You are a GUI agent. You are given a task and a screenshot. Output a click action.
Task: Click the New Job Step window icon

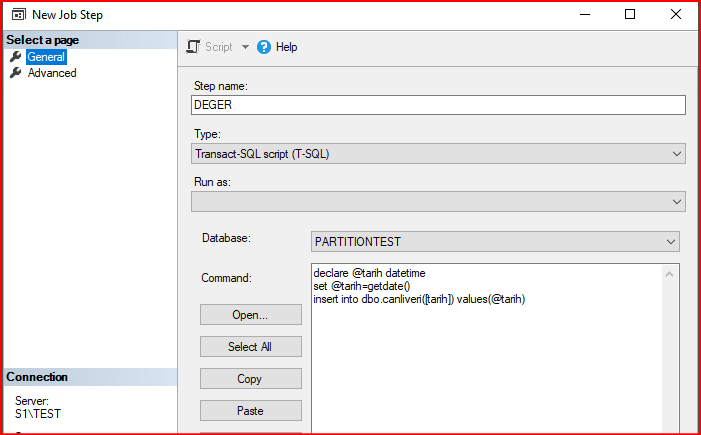pos(16,15)
